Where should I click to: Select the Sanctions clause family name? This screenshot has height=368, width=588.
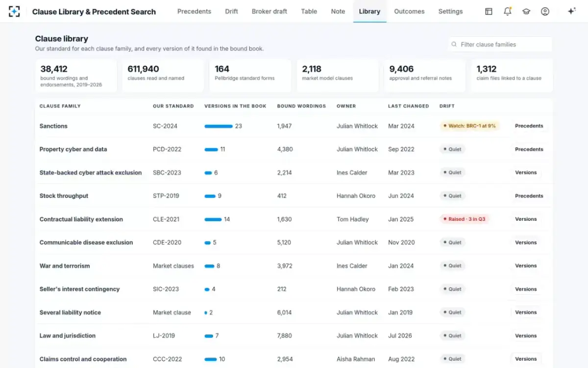click(53, 126)
